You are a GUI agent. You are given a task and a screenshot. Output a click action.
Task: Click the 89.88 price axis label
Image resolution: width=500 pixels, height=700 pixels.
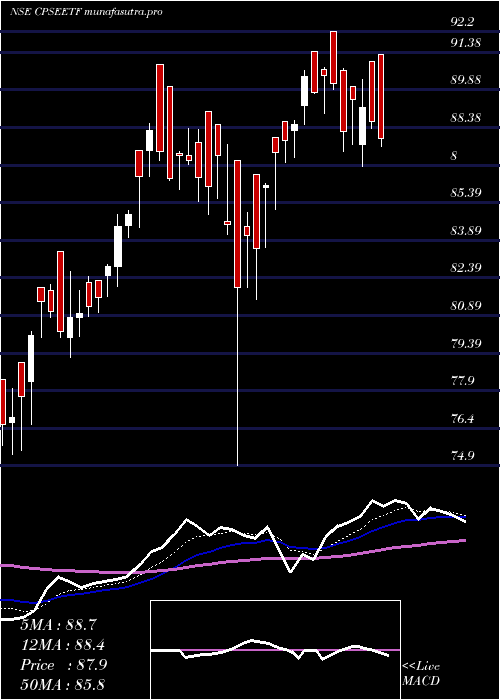[x=466, y=80]
